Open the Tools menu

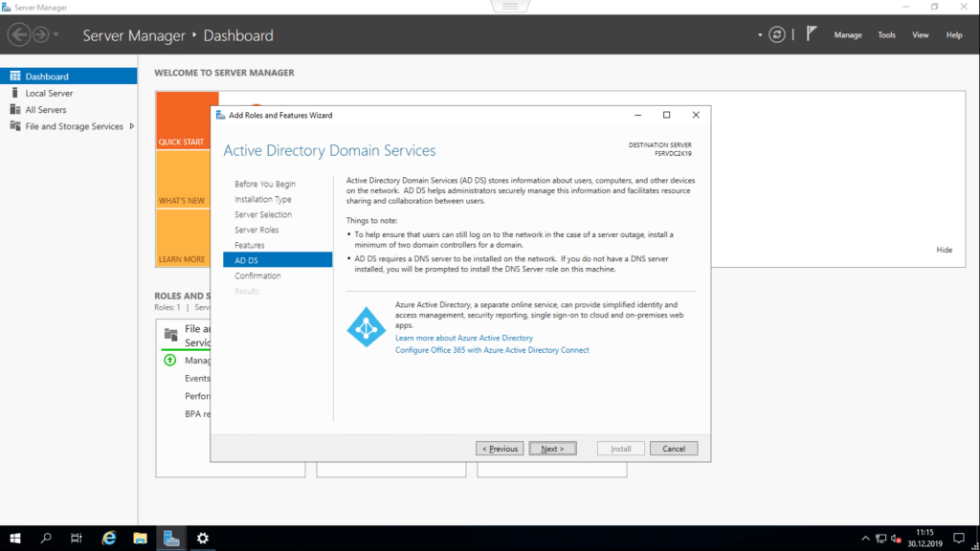point(886,35)
